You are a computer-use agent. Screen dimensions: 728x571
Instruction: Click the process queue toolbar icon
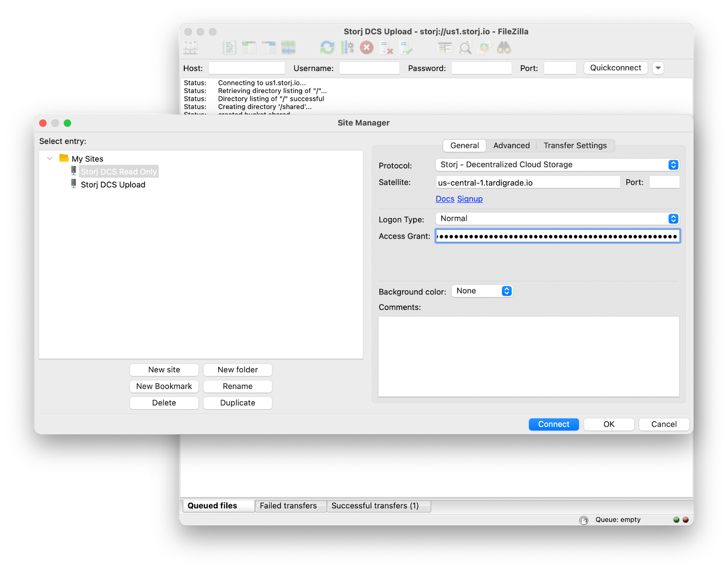point(347,48)
